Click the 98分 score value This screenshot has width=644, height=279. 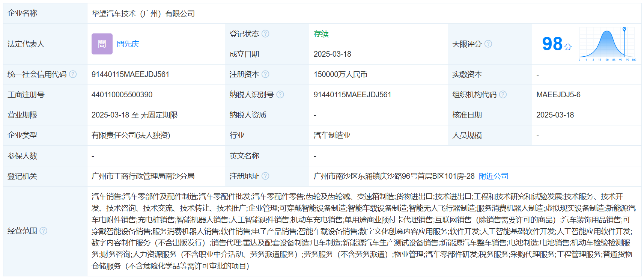coord(557,44)
